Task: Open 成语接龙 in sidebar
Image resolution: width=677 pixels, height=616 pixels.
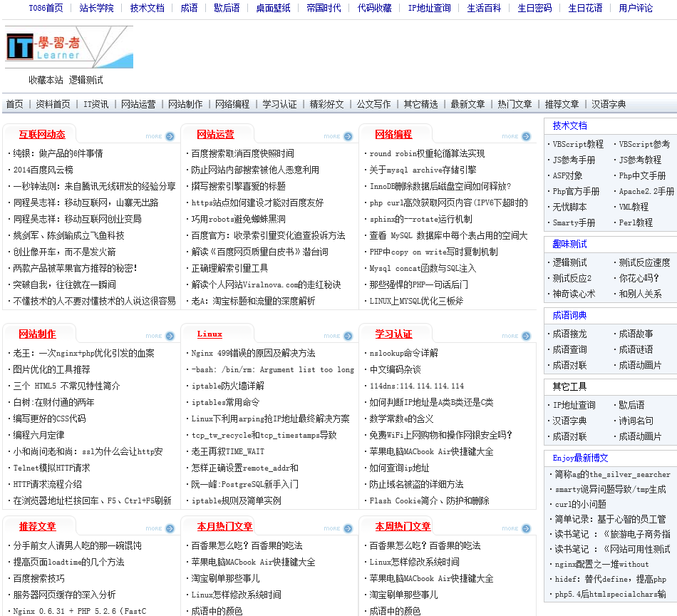Action: [x=569, y=334]
